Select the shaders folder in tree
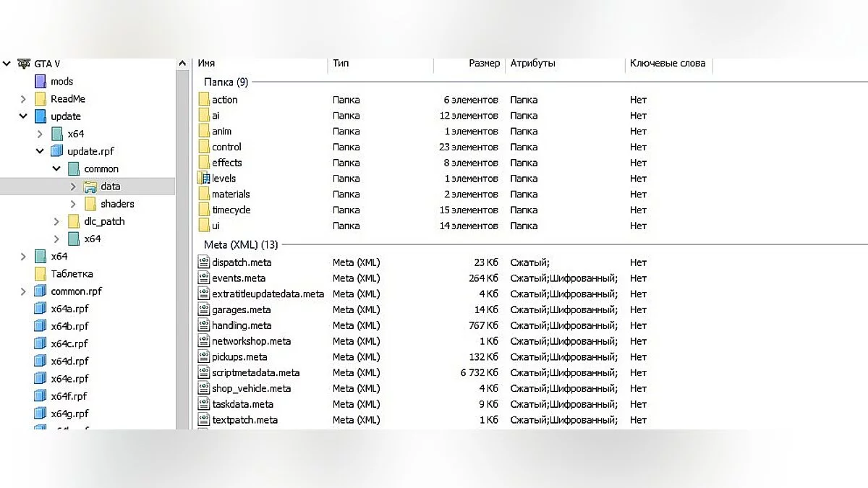The image size is (868, 488). 117,204
